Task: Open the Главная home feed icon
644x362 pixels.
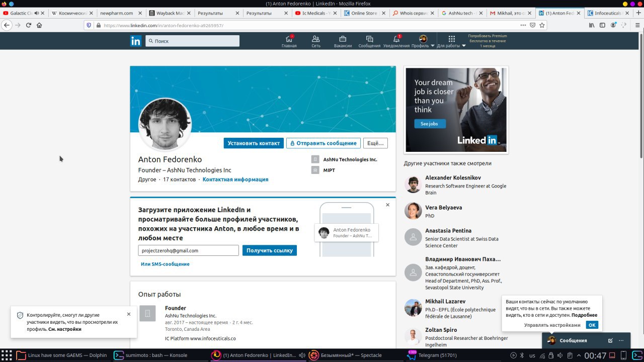Action: click(289, 41)
